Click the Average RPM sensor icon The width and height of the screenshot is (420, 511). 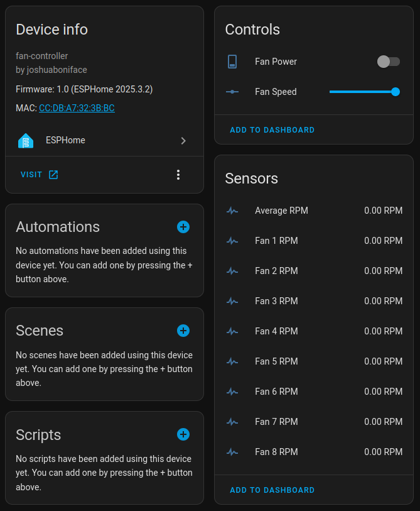232,211
